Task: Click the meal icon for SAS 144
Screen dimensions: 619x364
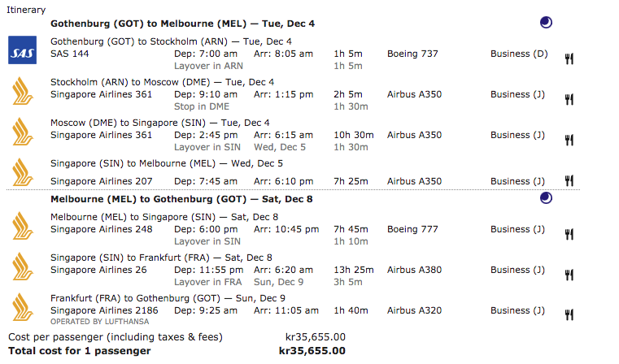Action: 569,58
